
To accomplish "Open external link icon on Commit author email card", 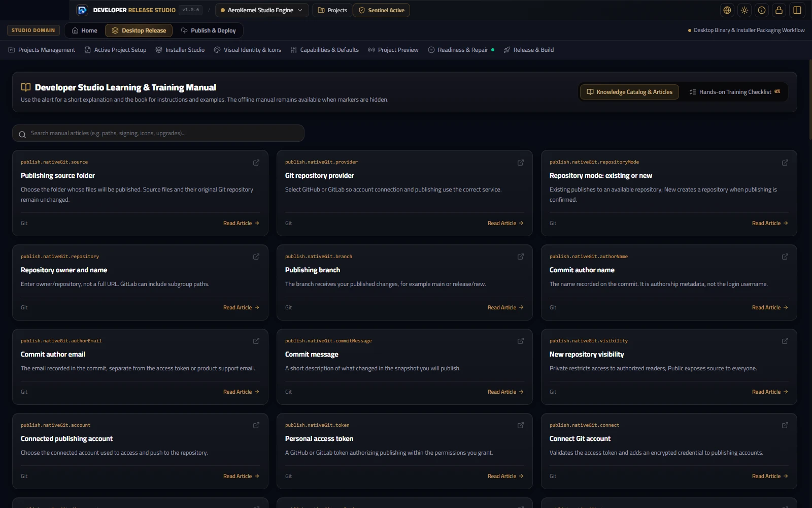I will [x=256, y=341].
